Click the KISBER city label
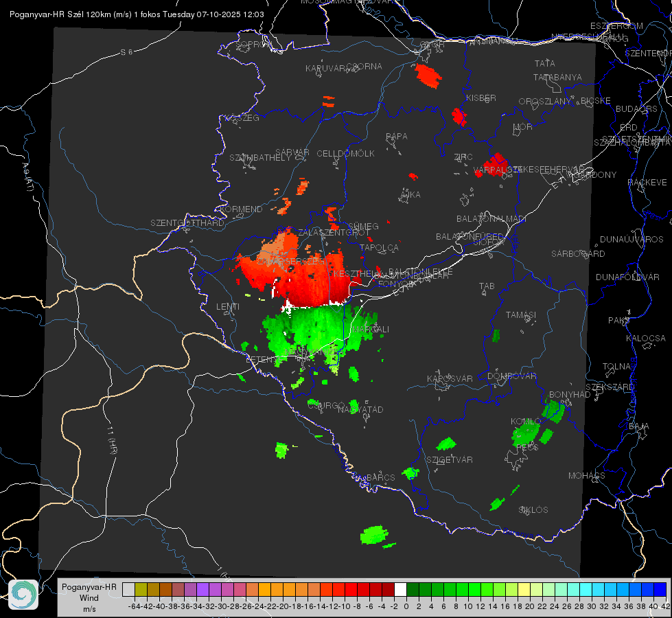The width and height of the screenshot is (672, 618). (x=481, y=98)
